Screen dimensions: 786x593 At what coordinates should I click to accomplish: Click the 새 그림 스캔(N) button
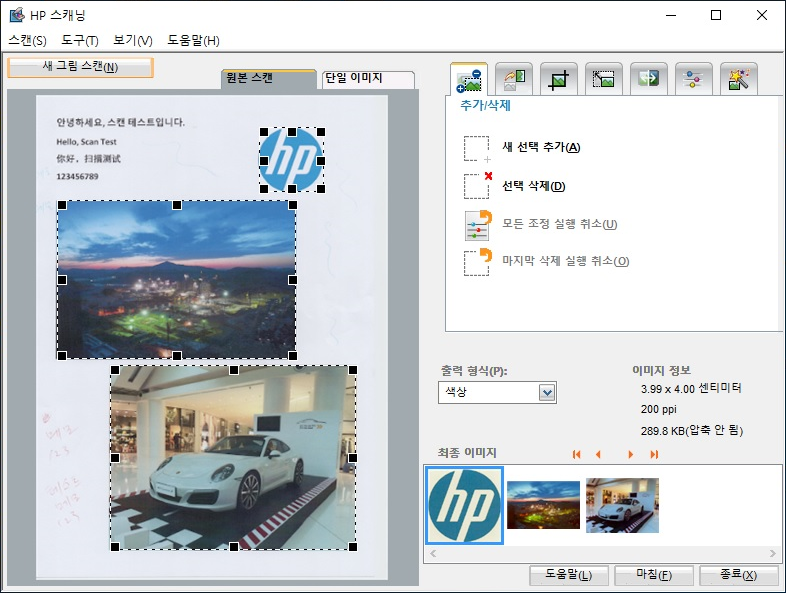pyautogui.click(x=80, y=67)
